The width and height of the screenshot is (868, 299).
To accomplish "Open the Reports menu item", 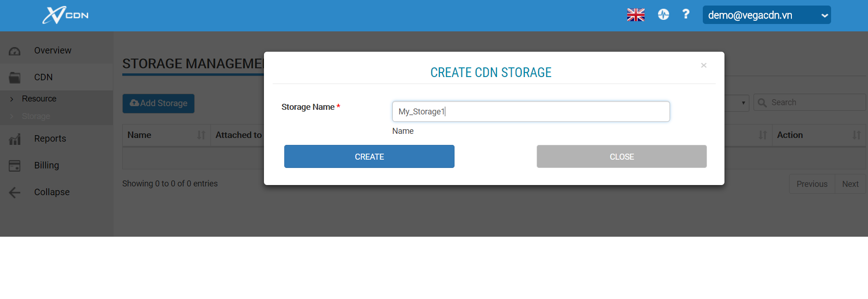I will pyautogui.click(x=50, y=138).
